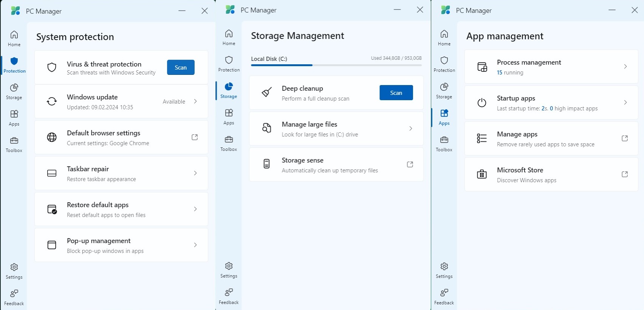Click the Windows update refresh icon
The width and height of the screenshot is (644, 310).
(52, 101)
